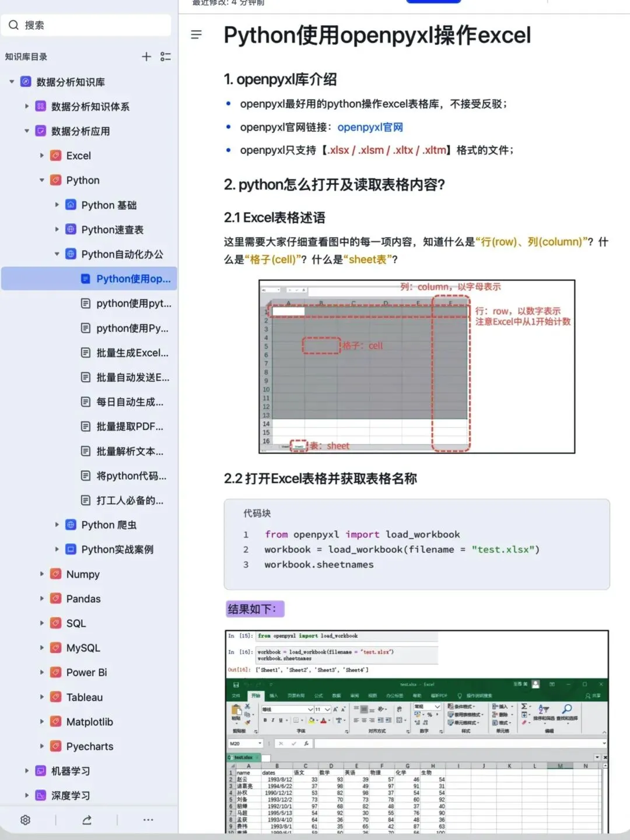Screen dimensions: 630x840
Task: Open the directory list options icon
Action: [166, 57]
